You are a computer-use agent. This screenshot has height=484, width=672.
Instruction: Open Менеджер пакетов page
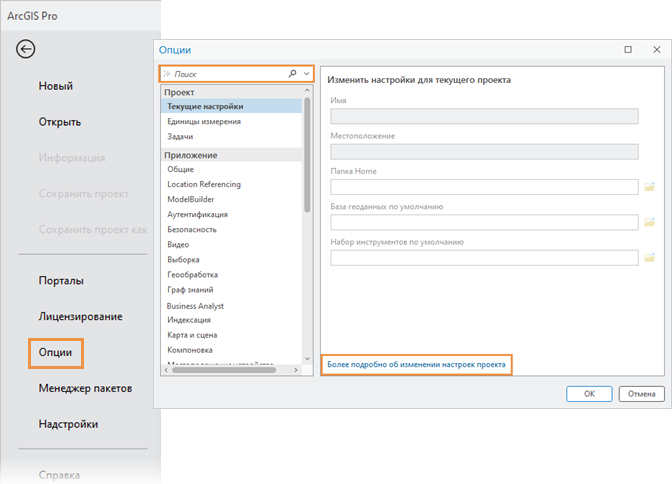click(x=85, y=388)
